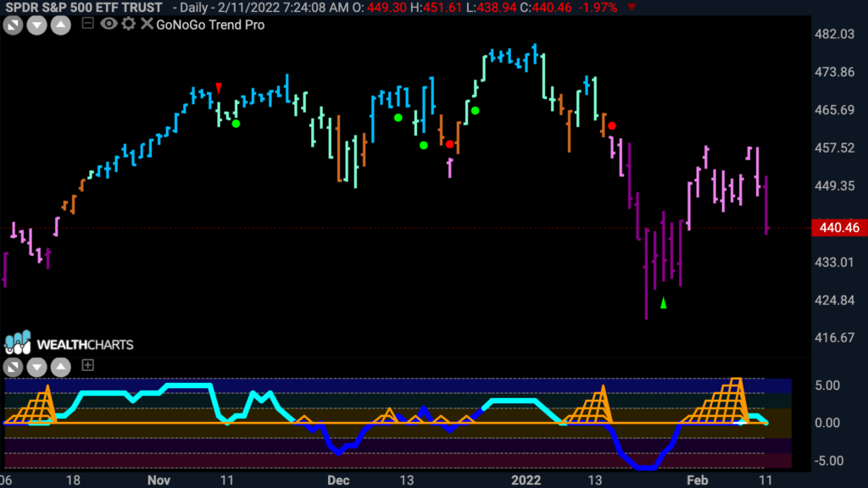Click the 424.84 price axis label
The width and height of the screenshot is (868, 488).
click(x=834, y=301)
